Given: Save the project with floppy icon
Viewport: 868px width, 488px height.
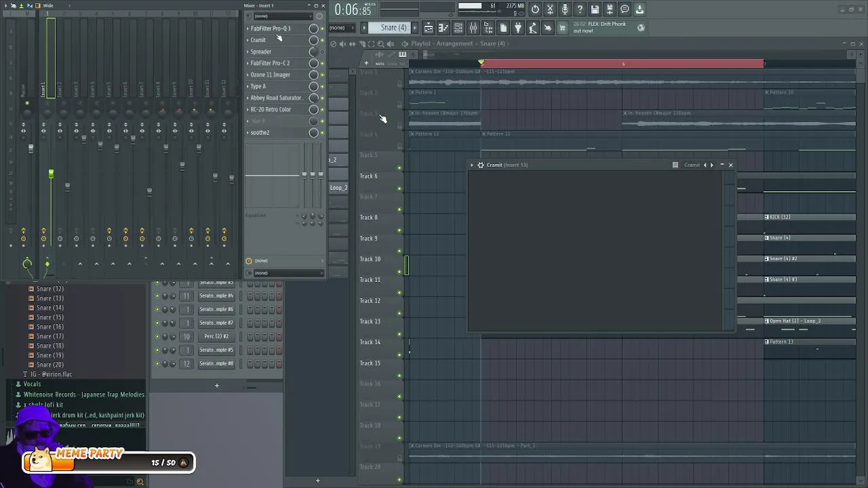Looking at the screenshot, I should pyautogui.click(x=595, y=9).
